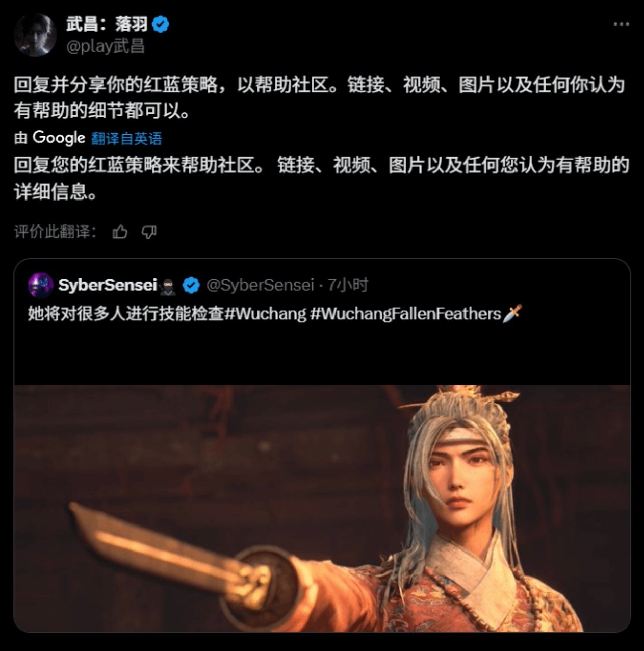Click the thumbs-down icon to rate translation
The height and width of the screenshot is (651, 644).
click(x=149, y=232)
